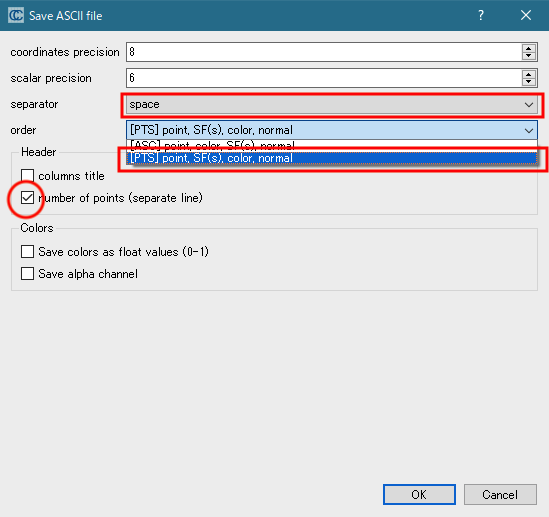Increase scalar precision with up arrow

click(529, 74)
